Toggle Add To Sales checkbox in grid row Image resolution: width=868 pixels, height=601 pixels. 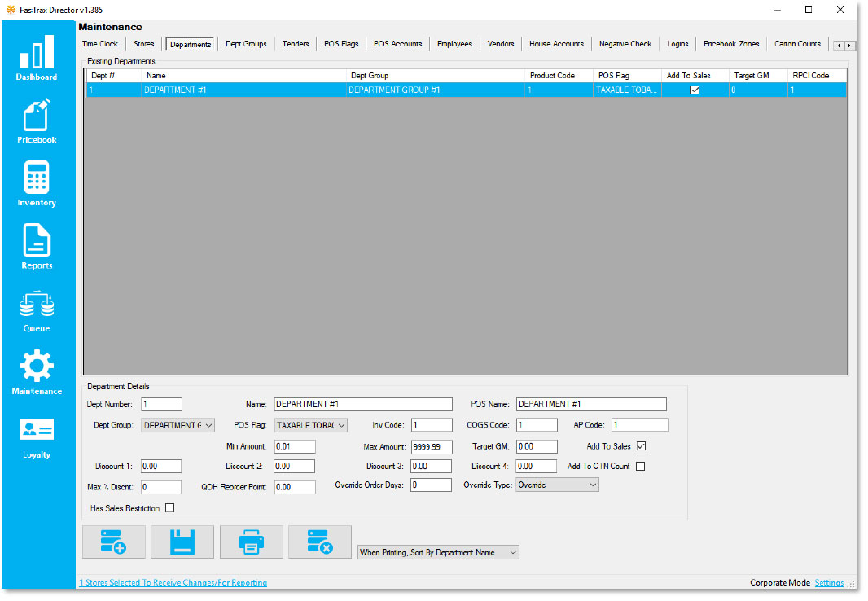pyautogui.click(x=695, y=90)
